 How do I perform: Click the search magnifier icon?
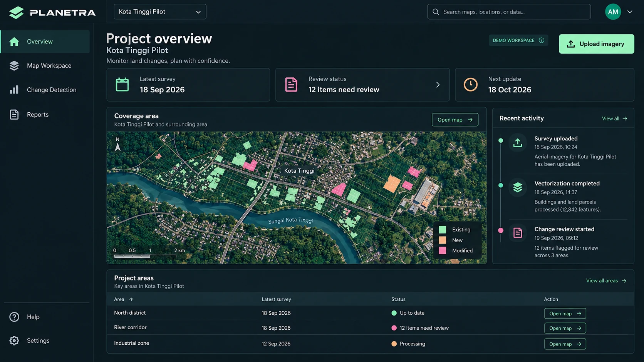click(x=436, y=12)
